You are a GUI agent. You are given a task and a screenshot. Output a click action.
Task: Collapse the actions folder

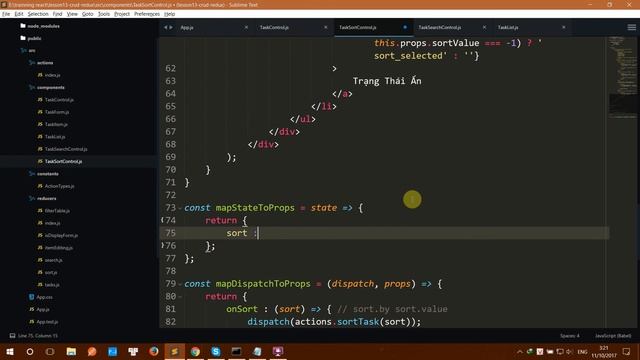[x=45, y=63]
